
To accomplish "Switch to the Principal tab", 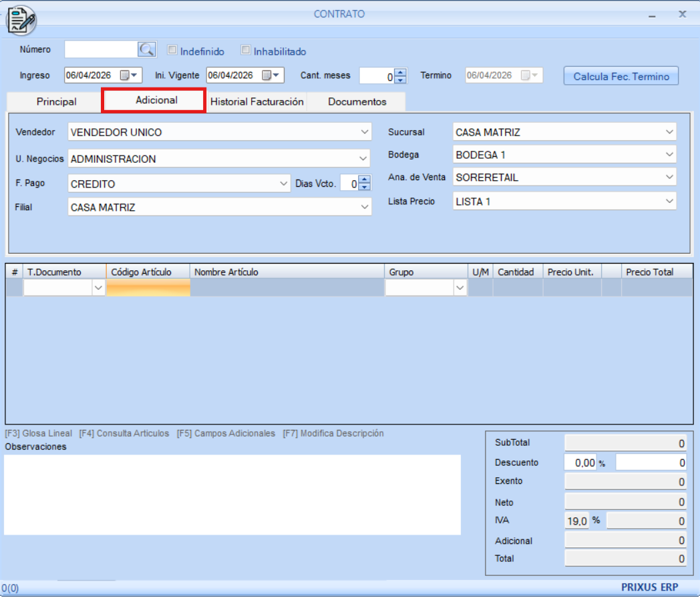I will pyautogui.click(x=56, y=102).
